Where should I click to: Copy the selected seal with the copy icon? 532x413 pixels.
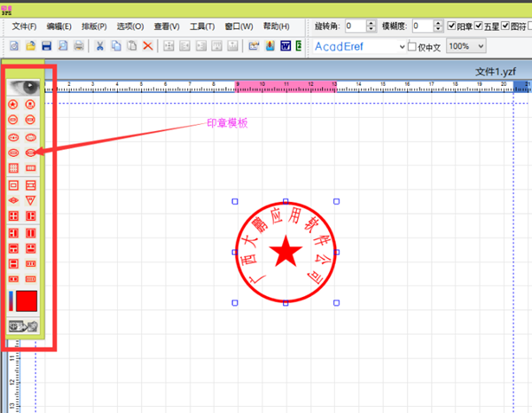(116, 46)
